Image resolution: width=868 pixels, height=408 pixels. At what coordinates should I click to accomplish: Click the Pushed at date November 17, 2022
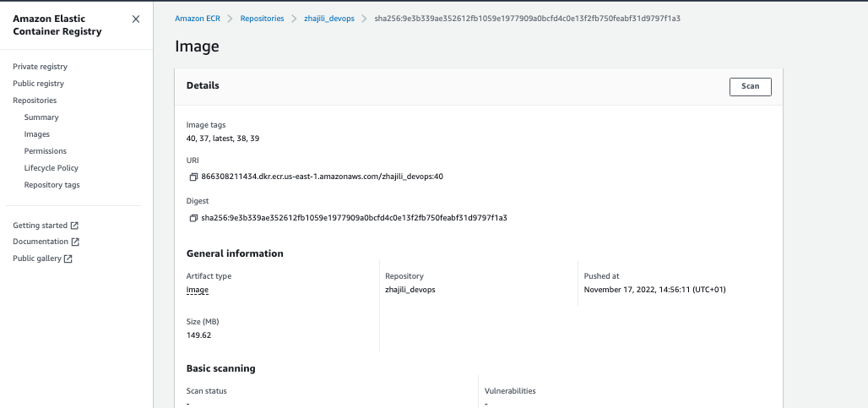coord(655,290)
